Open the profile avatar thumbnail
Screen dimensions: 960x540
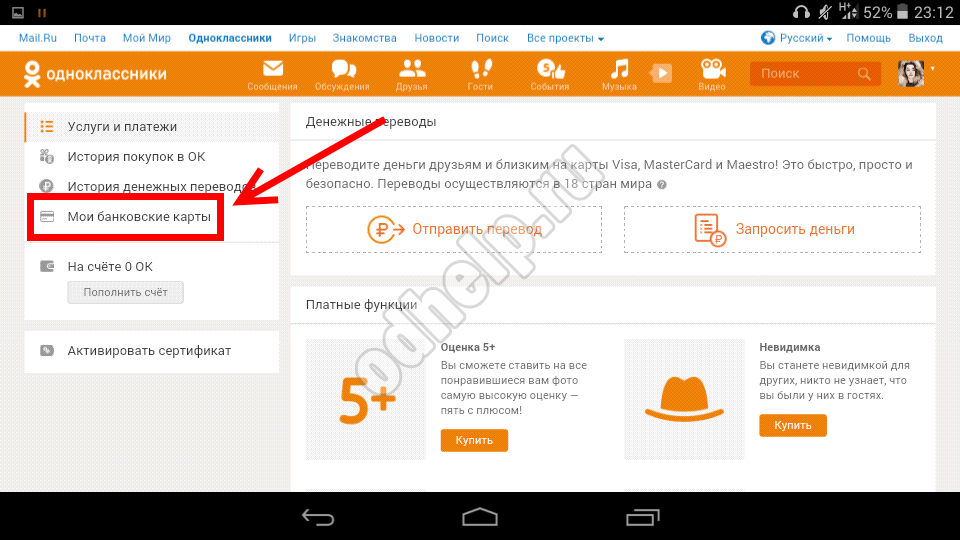pyautogui.click(x=910, y=73)
